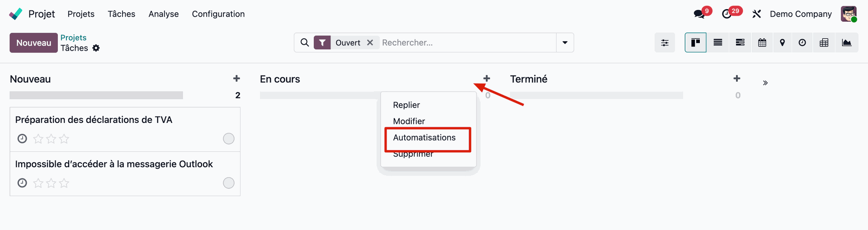Image resolution: width=868 pixels, height=230 pixels.
Task: Switch to the pivot table view
Action: pos(824,42)
